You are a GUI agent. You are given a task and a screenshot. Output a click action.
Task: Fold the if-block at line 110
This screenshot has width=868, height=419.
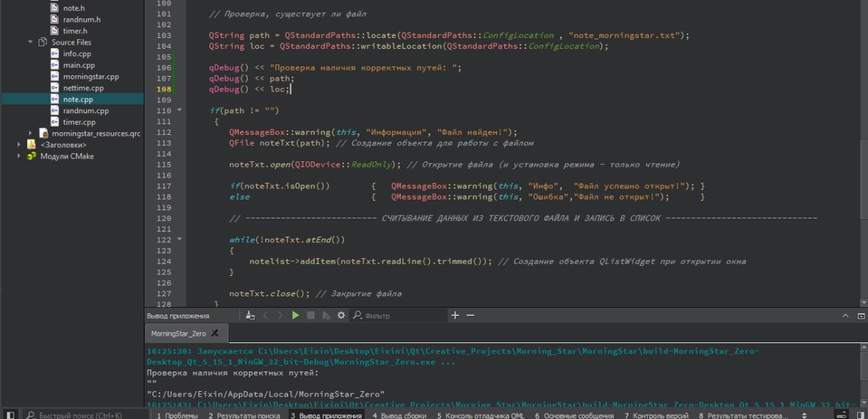(x=180, y=111)
